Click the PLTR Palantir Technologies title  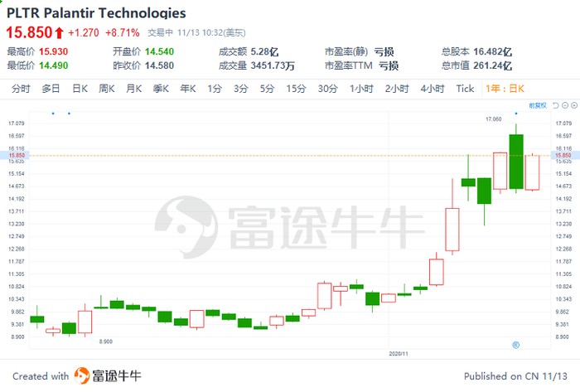pyautogui.click(x=96, y=13)
